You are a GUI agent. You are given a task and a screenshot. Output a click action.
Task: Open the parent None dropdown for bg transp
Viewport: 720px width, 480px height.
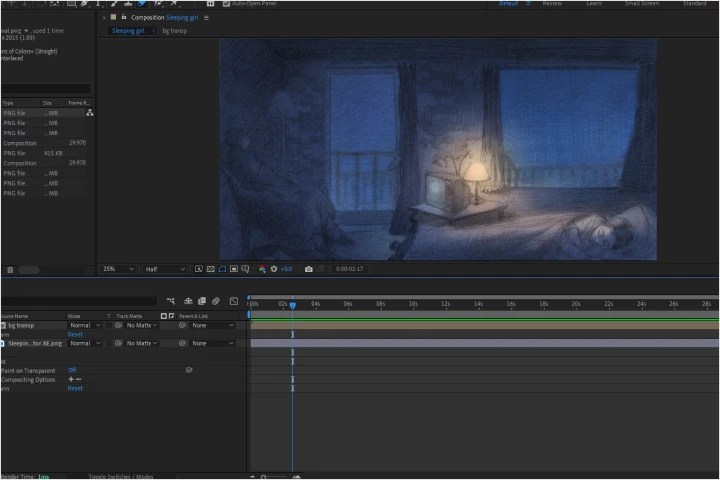[213, 325]
